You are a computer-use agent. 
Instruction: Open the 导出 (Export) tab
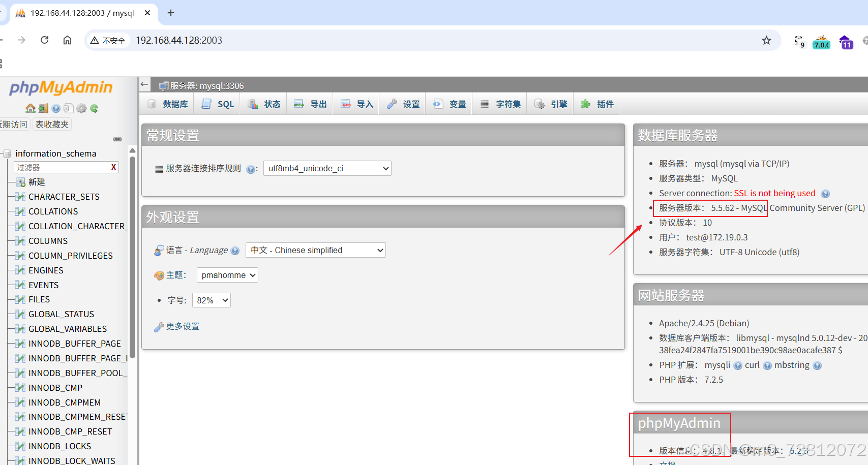tap(311, 104)
